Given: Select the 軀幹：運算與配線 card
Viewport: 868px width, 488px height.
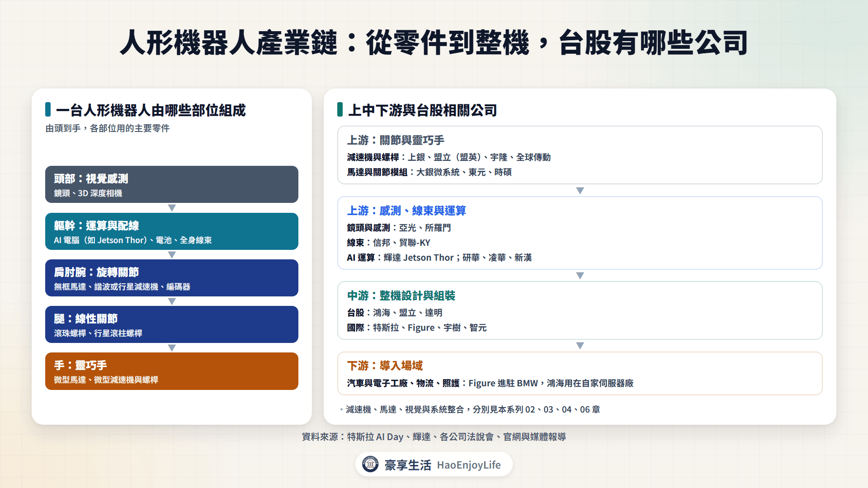Looking at the screenshot, I should [x=172, y=231].
